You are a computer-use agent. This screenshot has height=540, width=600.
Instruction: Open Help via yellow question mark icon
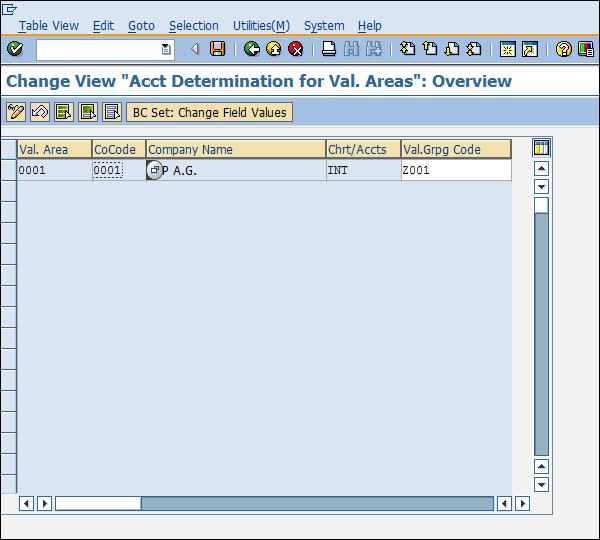pyautogui.click(x=564, y=49)
